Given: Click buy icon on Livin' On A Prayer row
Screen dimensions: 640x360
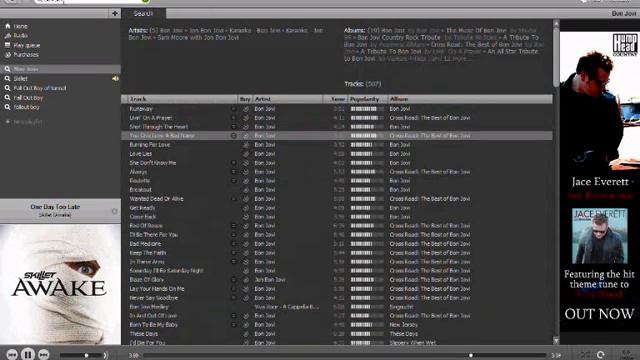Looking at the screenshot, I should point(246,118).
